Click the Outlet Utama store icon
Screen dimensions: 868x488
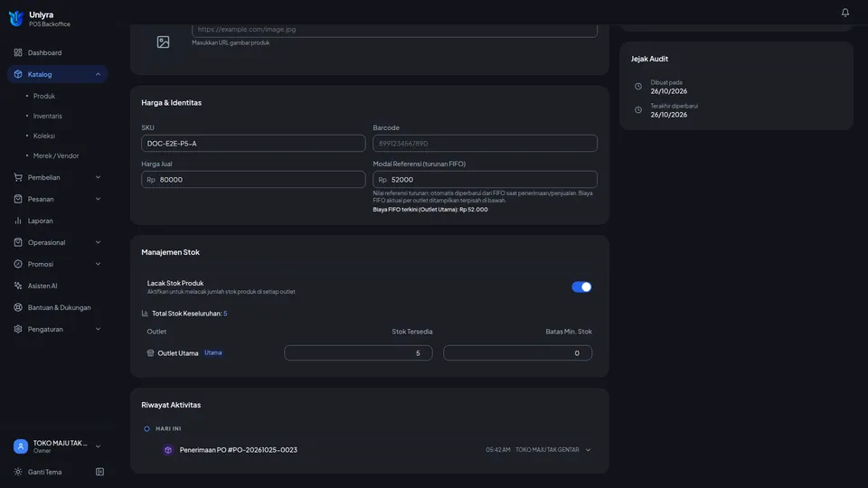click(x=150, y=353)
